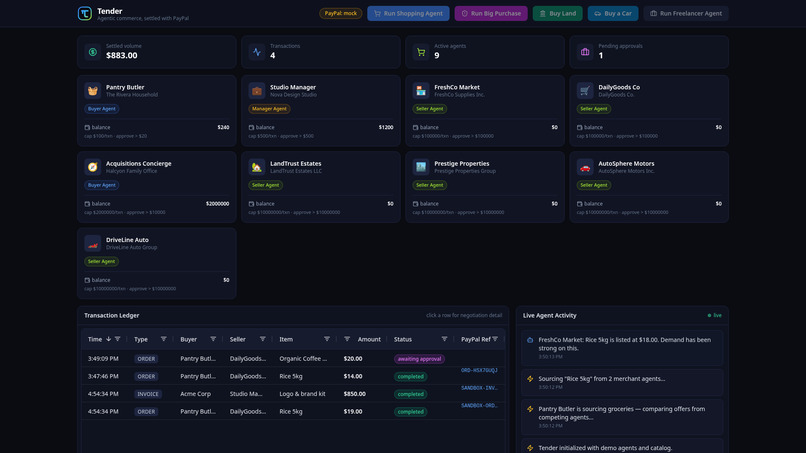Select the Pantry Butler basket avatar
Viewport: 806px width, 453px height.
pos(93,90)
